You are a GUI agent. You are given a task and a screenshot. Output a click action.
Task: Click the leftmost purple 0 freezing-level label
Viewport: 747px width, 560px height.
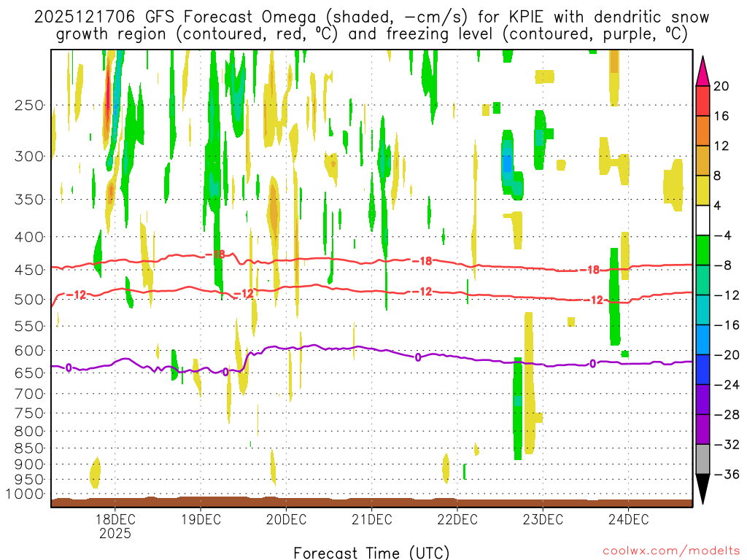click(69, 367)
